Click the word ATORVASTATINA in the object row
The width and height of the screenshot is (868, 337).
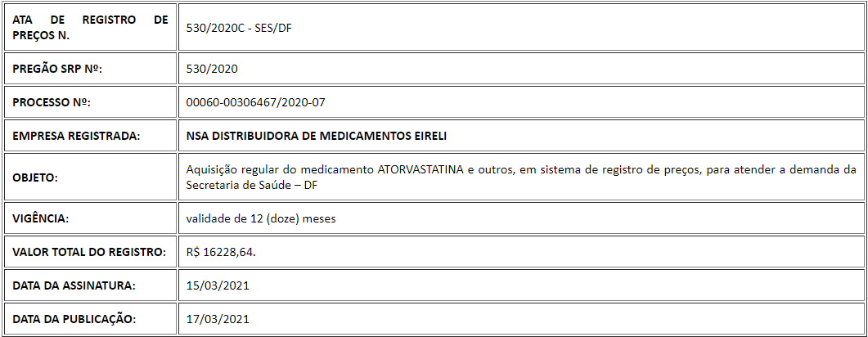pos(421,170)
